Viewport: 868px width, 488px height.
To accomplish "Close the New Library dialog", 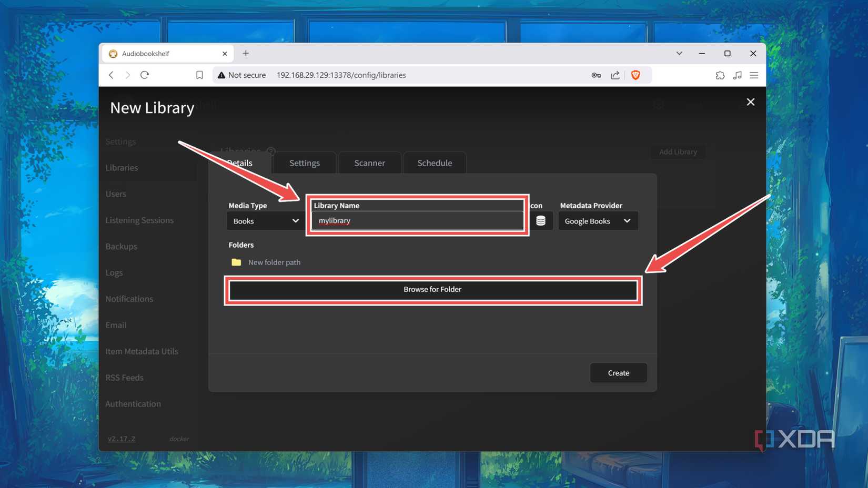I will [x=751, y=102].
